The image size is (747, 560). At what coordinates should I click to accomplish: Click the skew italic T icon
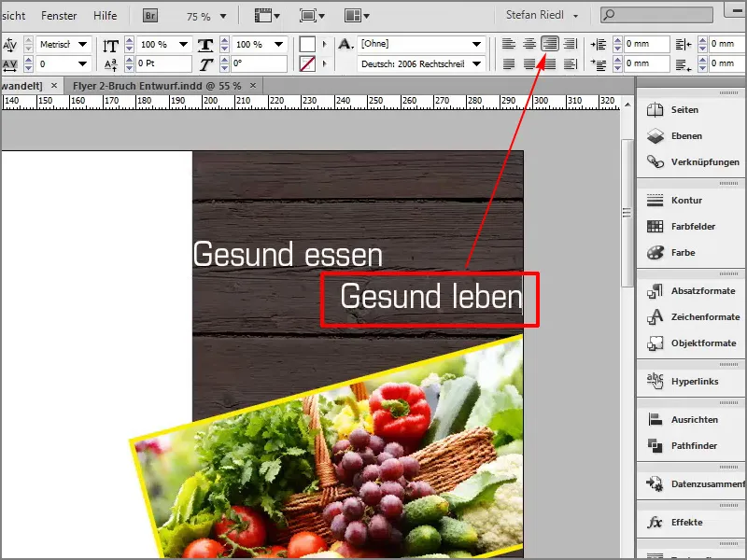point(205,64)
